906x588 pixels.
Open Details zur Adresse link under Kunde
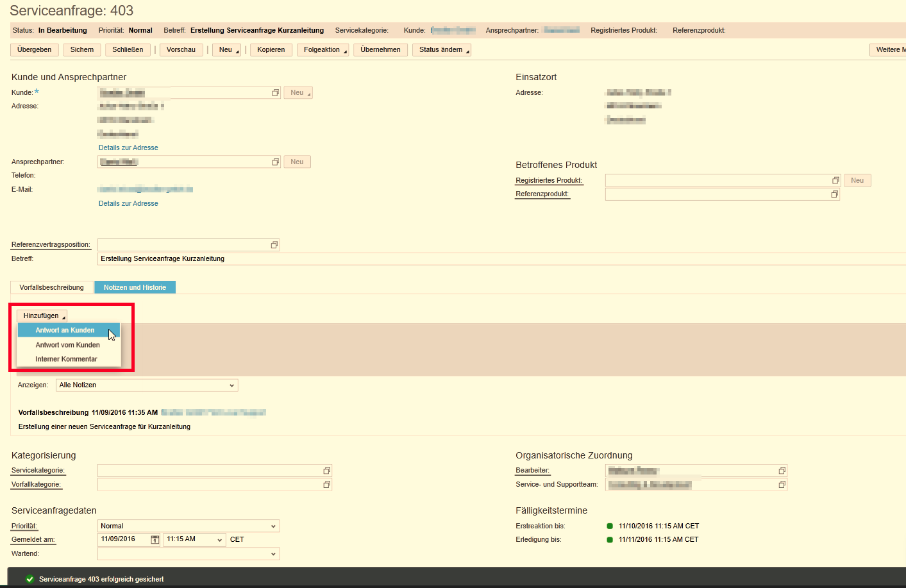[x=128, y=147]
